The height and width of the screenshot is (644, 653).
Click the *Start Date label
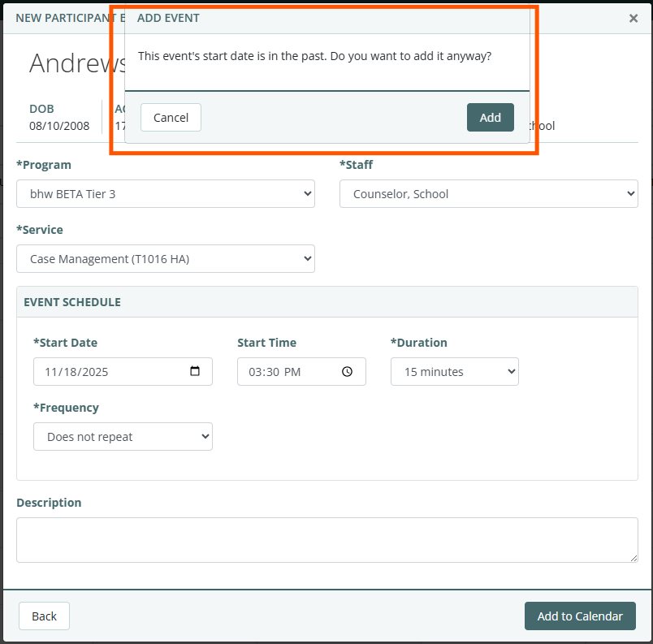click(x=66, y=343)
